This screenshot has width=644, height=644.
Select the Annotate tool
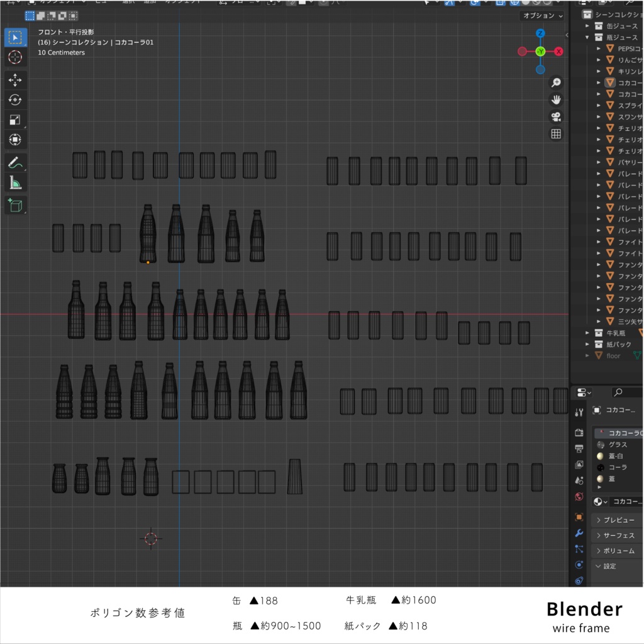[x=16, y=164]
